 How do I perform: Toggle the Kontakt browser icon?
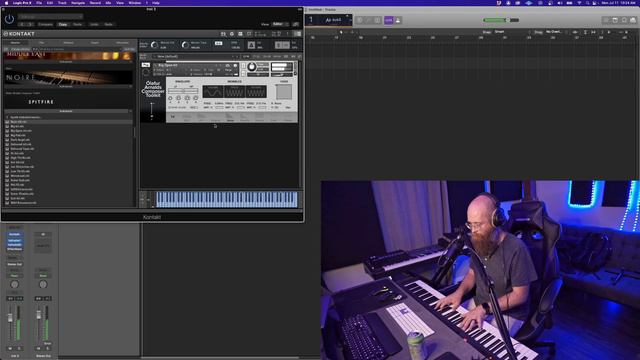click(x=223, y=34)
